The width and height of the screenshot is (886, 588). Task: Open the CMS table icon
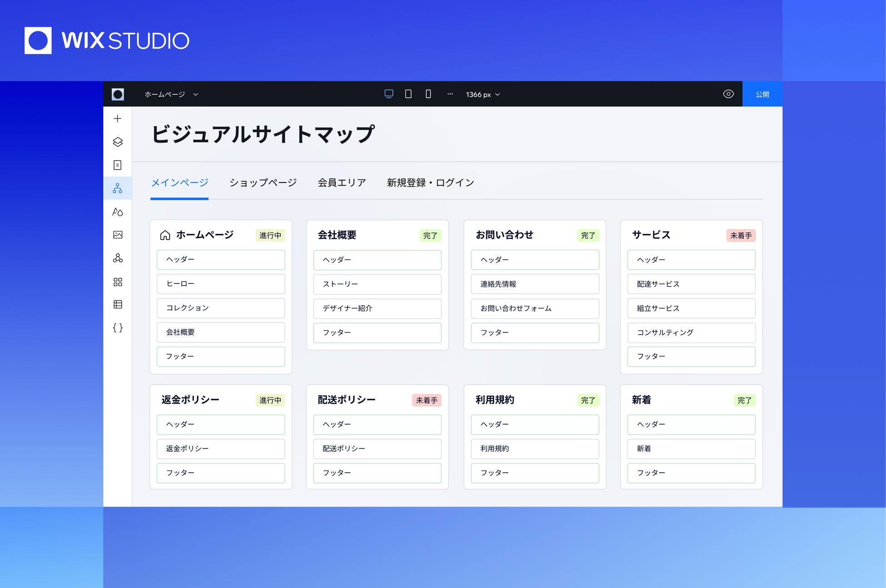click(x=117, y=305)
